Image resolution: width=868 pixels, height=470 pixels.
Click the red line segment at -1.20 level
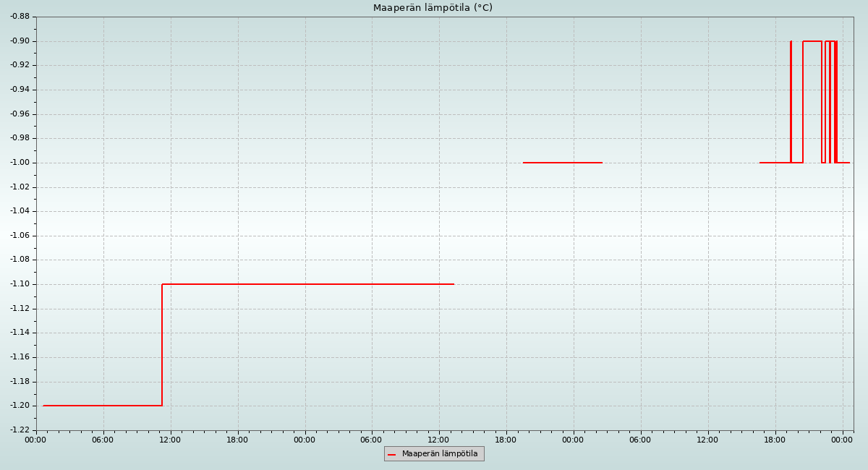point(101,406)
